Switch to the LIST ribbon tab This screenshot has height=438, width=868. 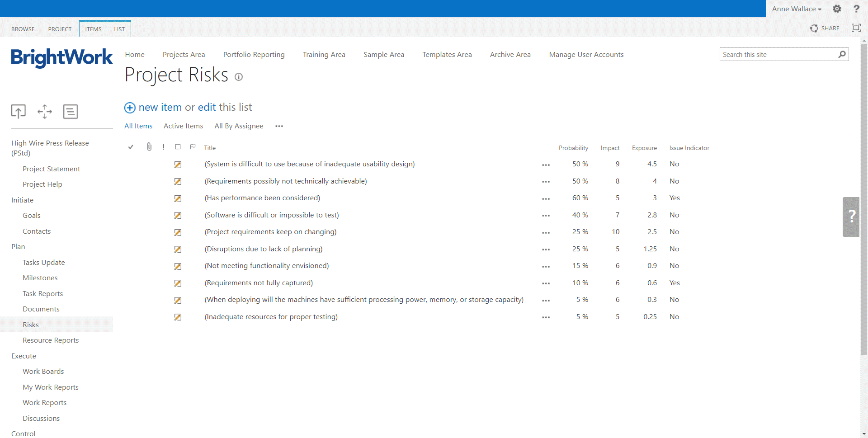[x=119, y=29]
